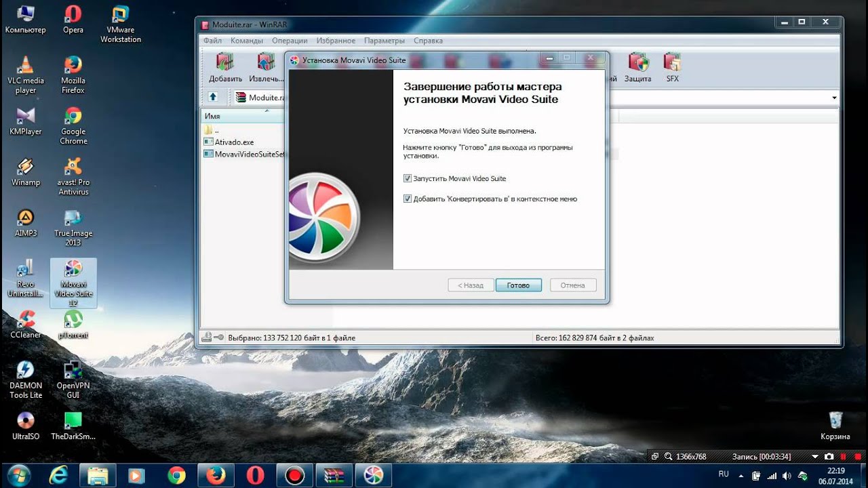Screen dimensions: 868x488
Task: Click WinRAR Защита toolbar icon
Action: [638, 68]
